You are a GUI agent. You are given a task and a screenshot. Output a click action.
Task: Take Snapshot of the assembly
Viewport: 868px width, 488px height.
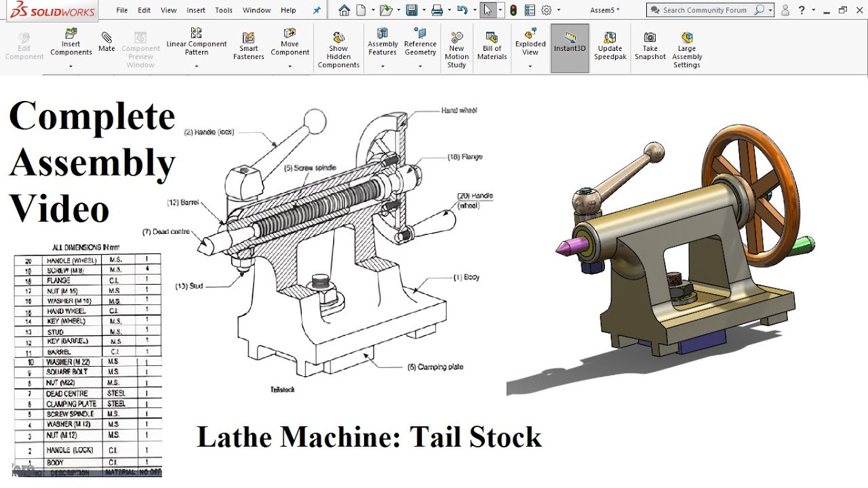(650, 46)
